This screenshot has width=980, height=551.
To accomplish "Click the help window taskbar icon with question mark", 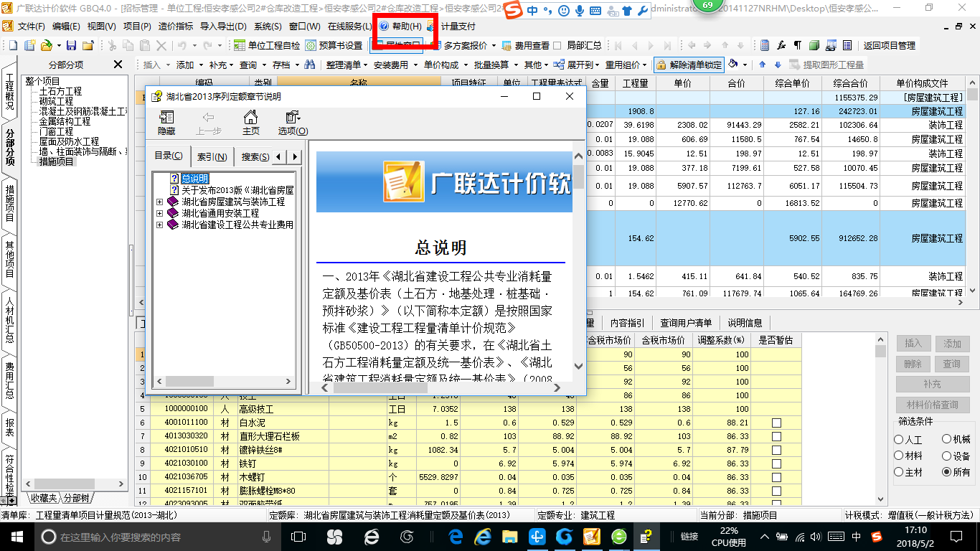I will 646,537.
